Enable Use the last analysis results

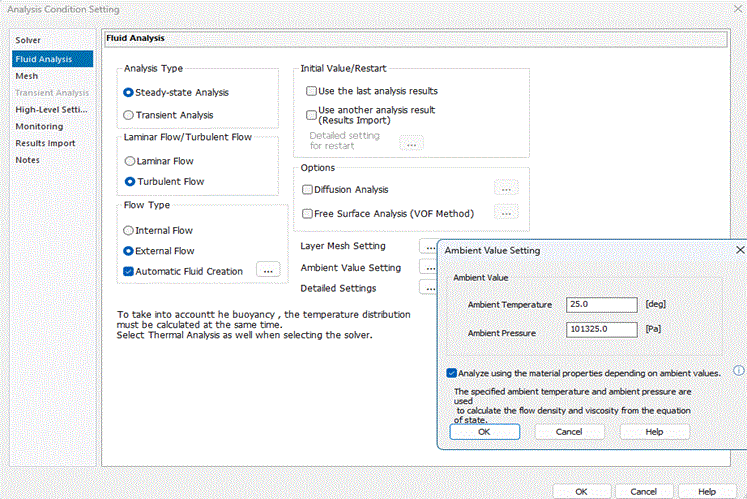[x=311, y=91]
